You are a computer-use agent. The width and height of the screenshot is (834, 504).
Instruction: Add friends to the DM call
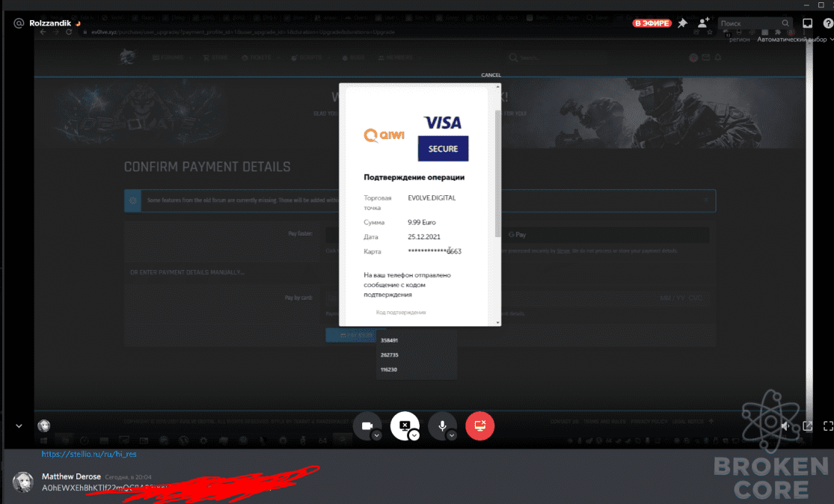pyautogui.click(x=704, y=23)
